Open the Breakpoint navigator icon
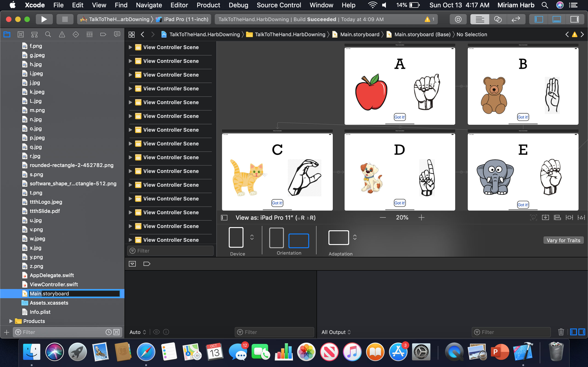588x367 pixels. 103,34
